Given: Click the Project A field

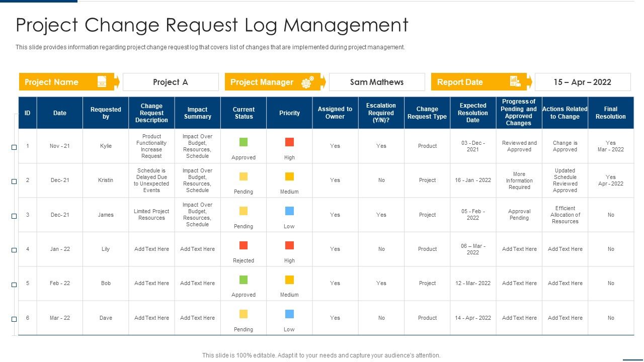Looking at the screenshot, I should click(x=171, y=82).
